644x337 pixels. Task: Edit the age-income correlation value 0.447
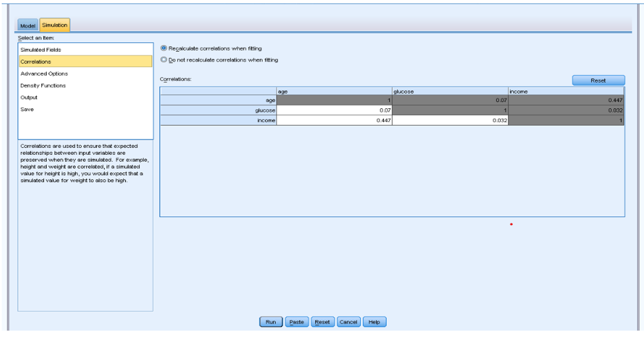(335, 120)
